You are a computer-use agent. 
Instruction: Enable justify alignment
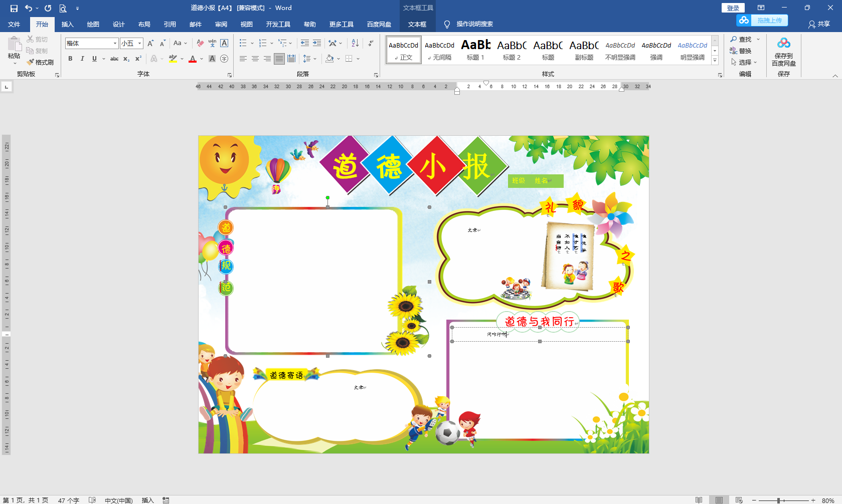(x=279, y=59)
